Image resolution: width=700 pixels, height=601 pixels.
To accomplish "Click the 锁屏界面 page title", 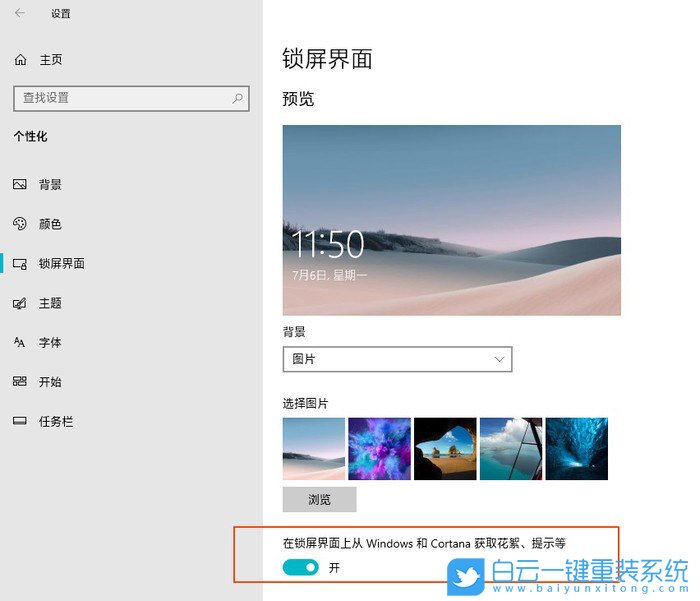I will tap(327, 59).
